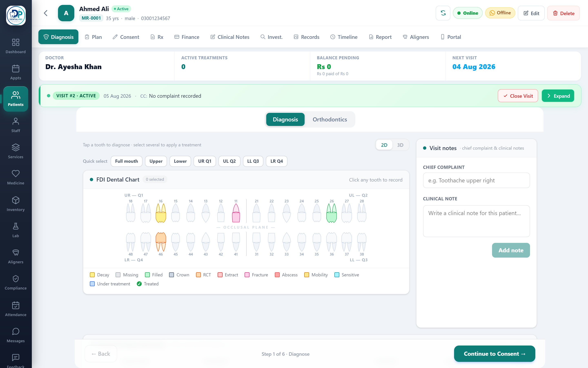The height and width of the screenshot is (368, 588).
Task: Click the Decay legend color swatch
Action: click(x=92, y=275)
